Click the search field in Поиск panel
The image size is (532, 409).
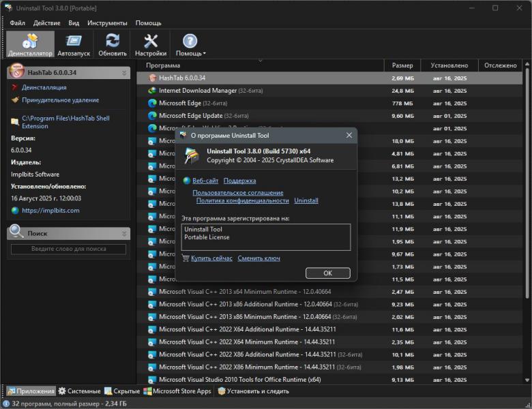pos(68,249)
